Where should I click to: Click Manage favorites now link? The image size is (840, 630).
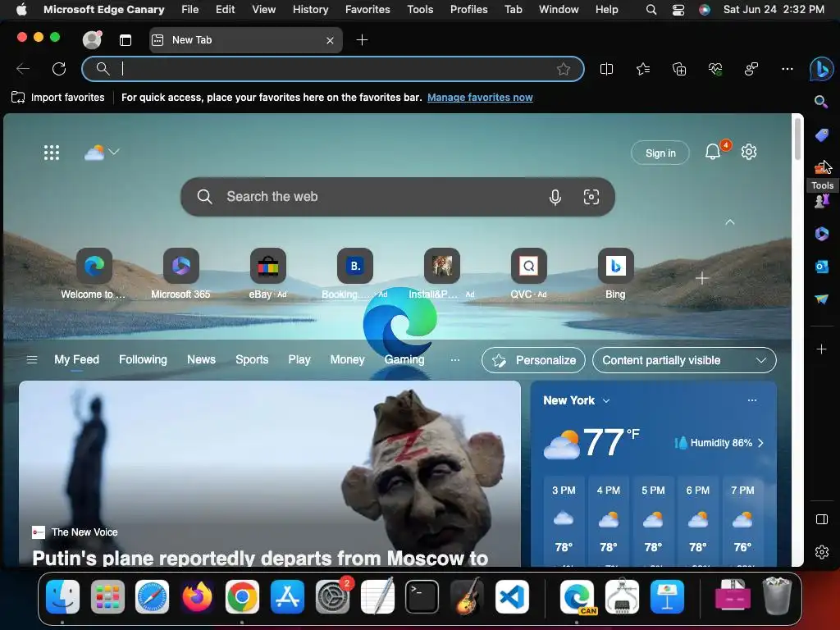point(480,98)
